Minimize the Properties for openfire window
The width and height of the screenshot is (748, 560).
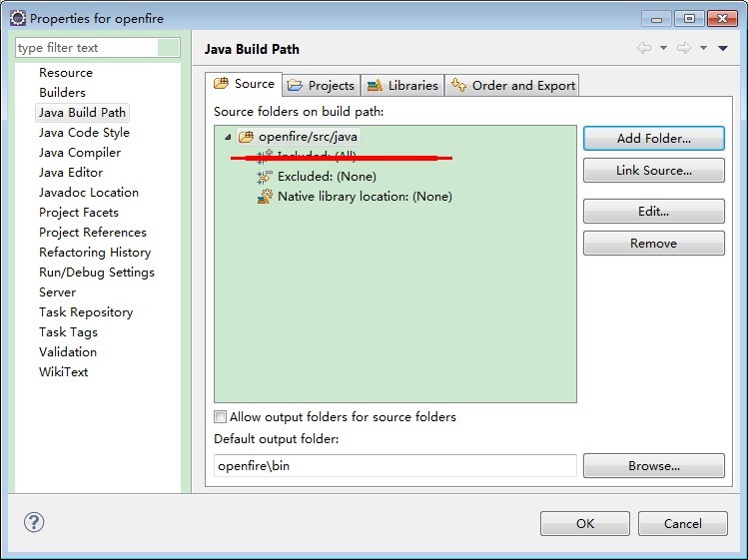pyautogui.click(x=656, y=19)
